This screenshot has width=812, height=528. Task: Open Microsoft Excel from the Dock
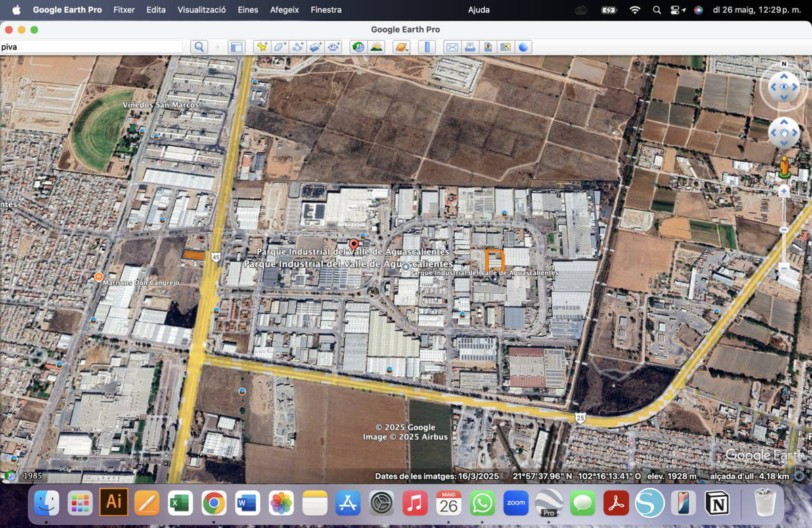tap(180, 503)
